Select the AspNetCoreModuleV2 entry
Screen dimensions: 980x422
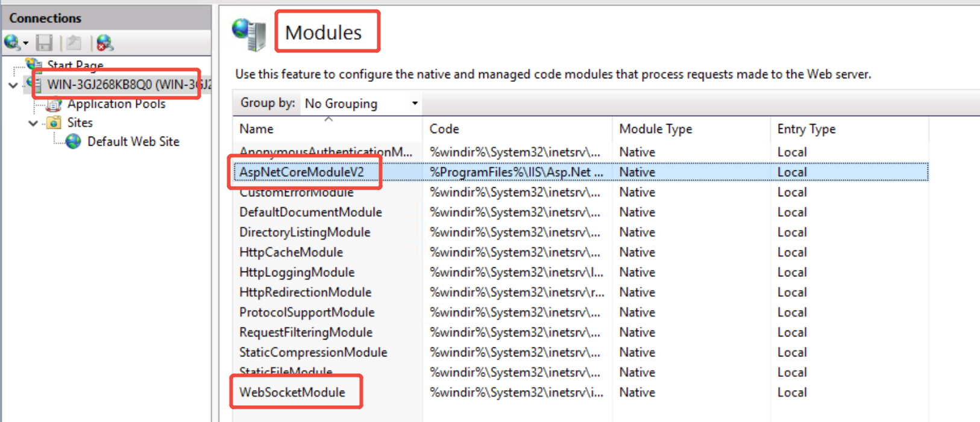pyautogui.click(x=301, y=172)
